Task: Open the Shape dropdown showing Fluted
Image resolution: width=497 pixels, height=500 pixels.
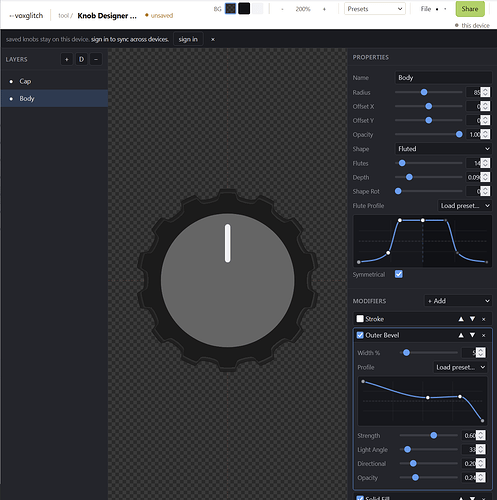Action: pos(443,149)
